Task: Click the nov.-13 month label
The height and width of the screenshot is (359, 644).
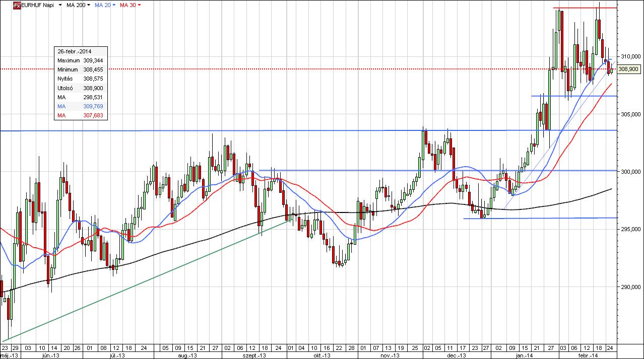Action: pyautogui.click(x=390, y=355)
